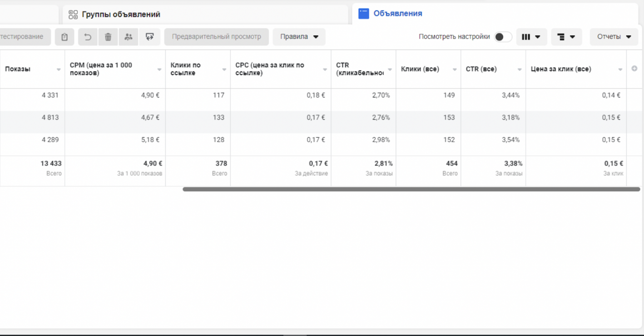The image size is (644, 336).
Task: Click the 3,54% CTR (все) value
Action: (510, 140)
